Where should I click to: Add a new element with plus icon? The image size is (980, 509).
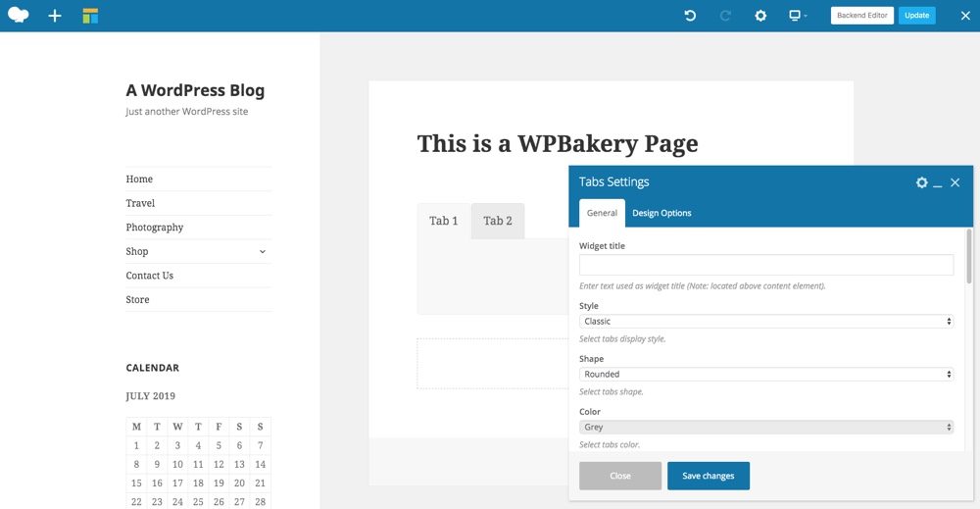55,16
